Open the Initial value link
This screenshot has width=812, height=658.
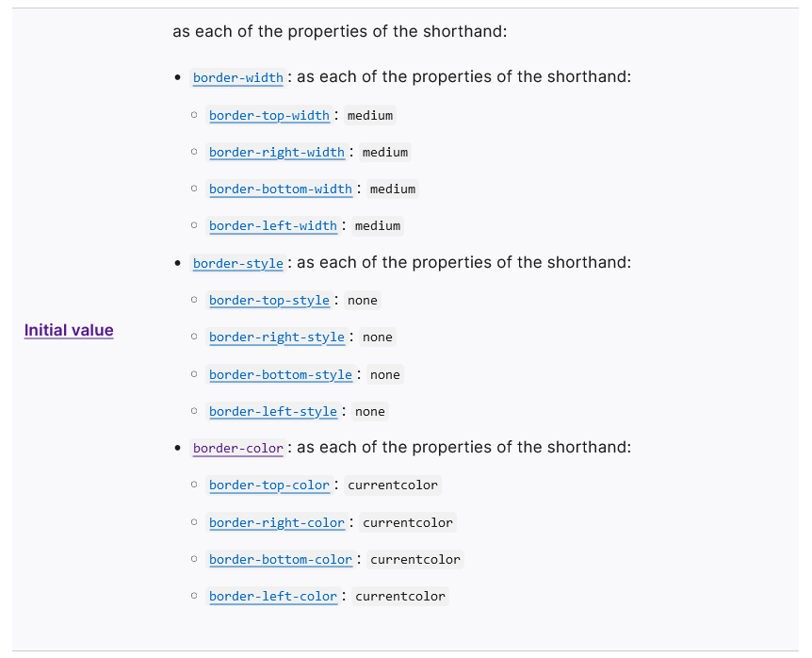(x=69, y=330)
